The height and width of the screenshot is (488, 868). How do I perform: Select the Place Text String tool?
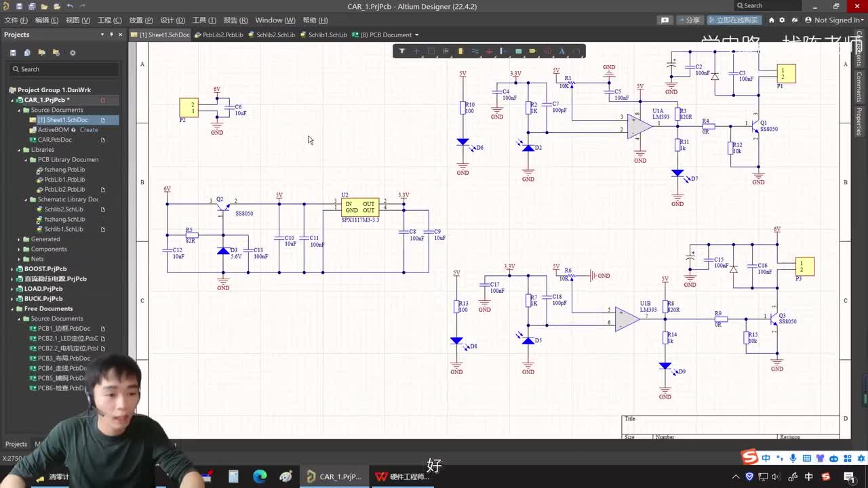tap(561, 51)
